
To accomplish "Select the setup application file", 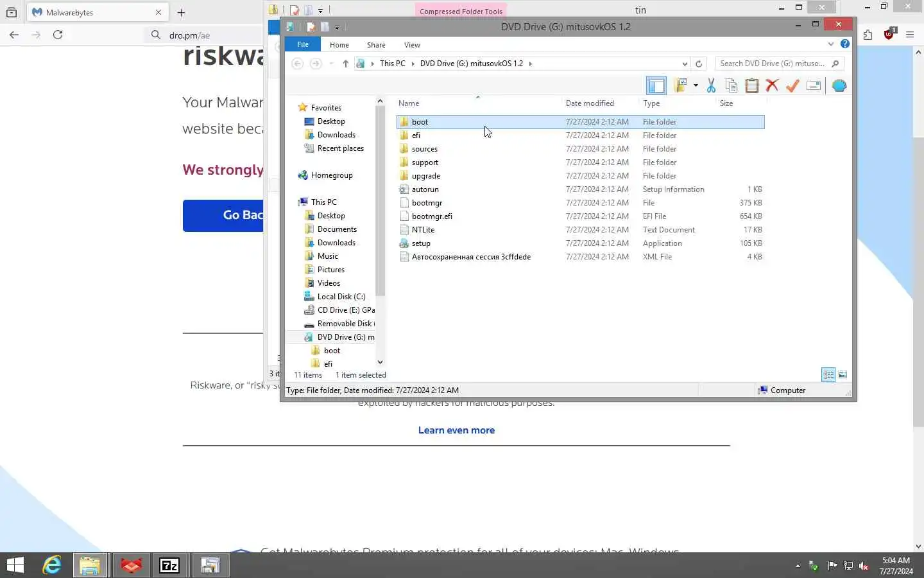I will (x=581, y=243).
